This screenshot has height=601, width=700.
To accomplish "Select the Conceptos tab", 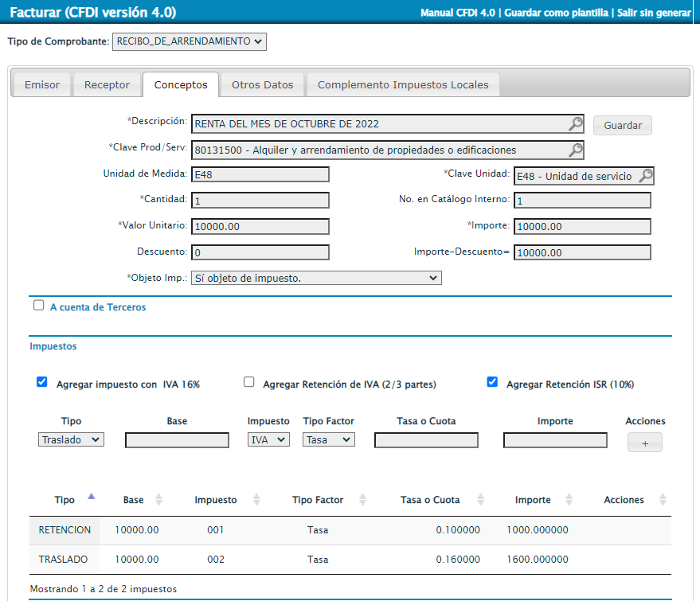I will click(181, 84).
